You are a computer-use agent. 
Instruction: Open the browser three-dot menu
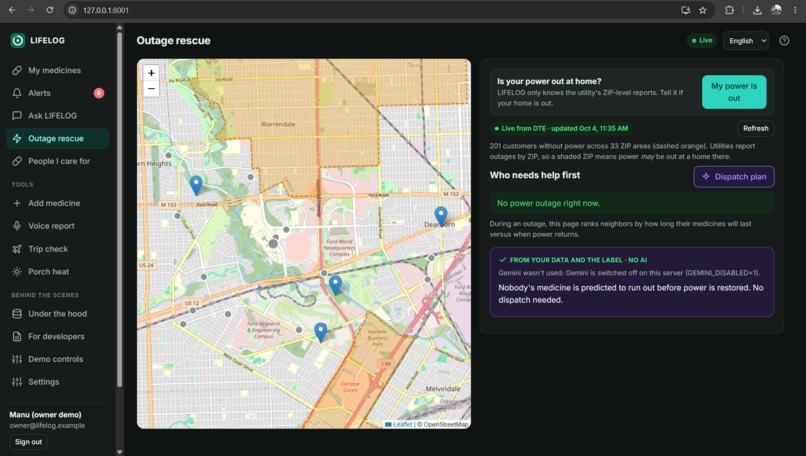tap(795, 10)
